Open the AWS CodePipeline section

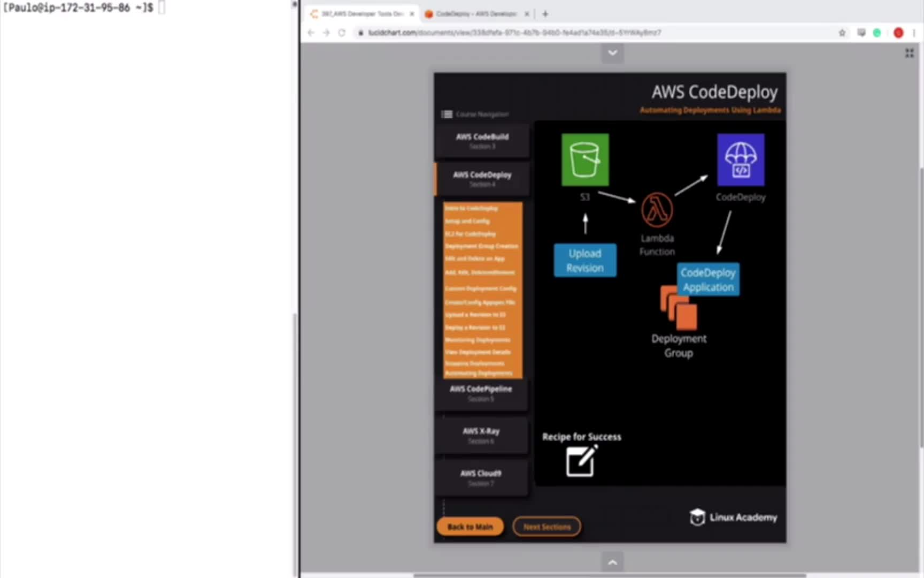481,393
